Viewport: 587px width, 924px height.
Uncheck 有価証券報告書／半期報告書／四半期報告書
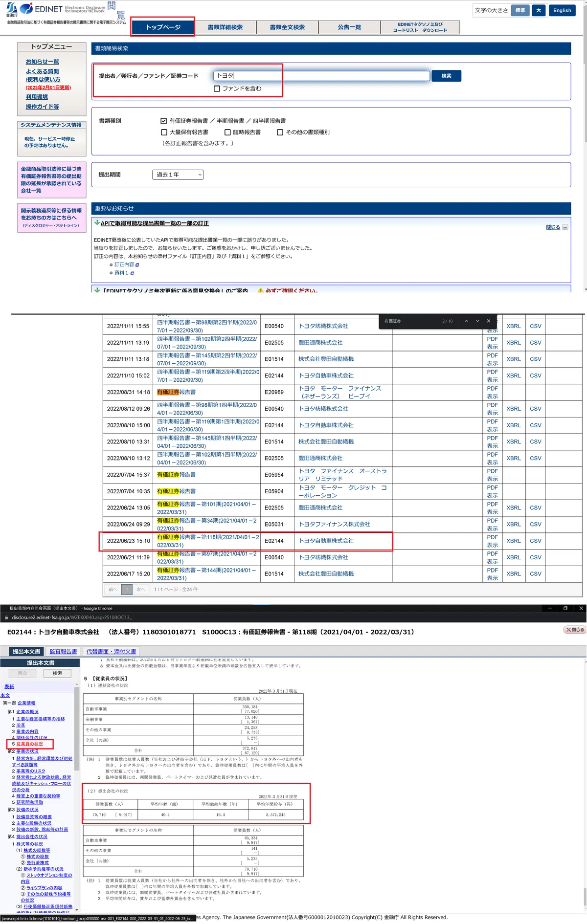point(164,121)
